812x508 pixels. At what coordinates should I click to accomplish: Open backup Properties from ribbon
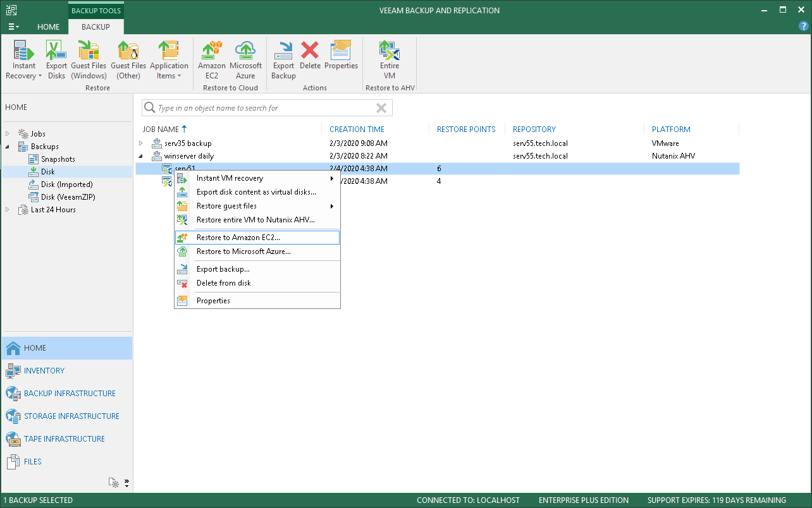[x=341, y=55]
